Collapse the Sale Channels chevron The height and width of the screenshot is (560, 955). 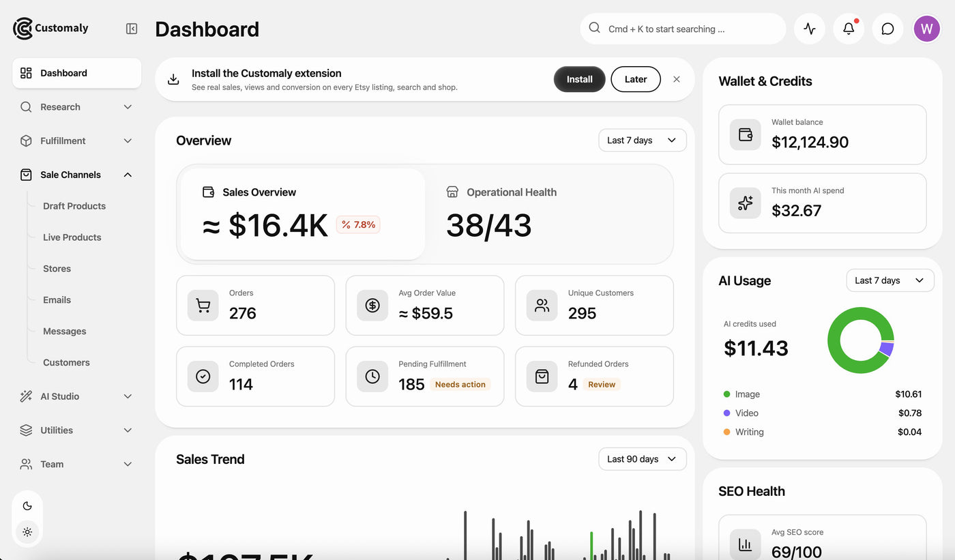(128, 175)
